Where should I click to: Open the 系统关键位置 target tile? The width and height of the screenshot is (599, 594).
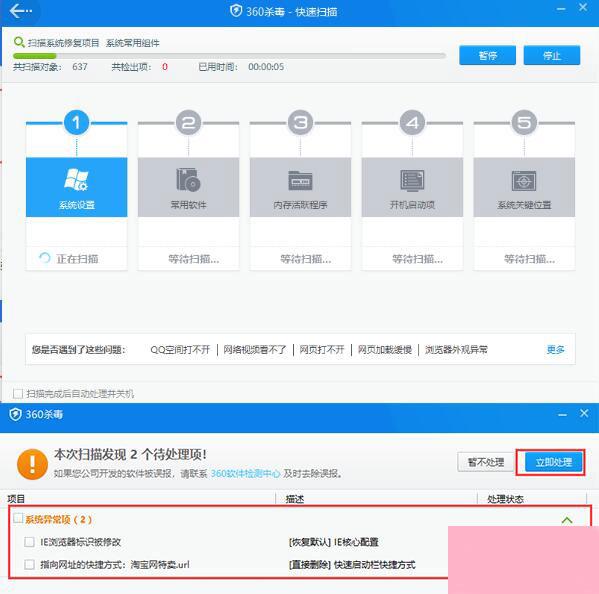coord(524,187)
